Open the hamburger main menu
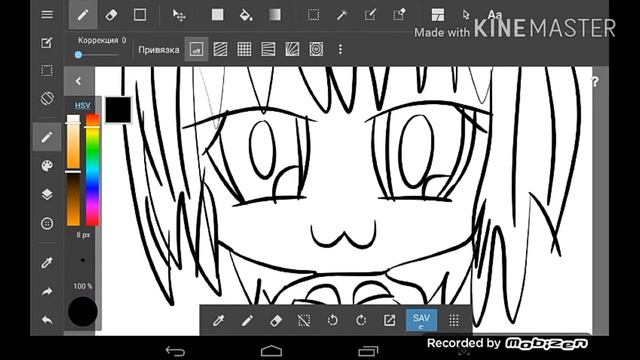Image resolution: width=640 pixels, height=360 pixels. coord(47,15)
